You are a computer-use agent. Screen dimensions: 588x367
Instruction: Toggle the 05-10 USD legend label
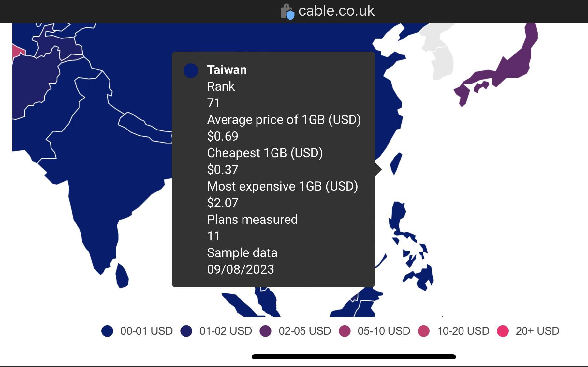coord(384,331)
